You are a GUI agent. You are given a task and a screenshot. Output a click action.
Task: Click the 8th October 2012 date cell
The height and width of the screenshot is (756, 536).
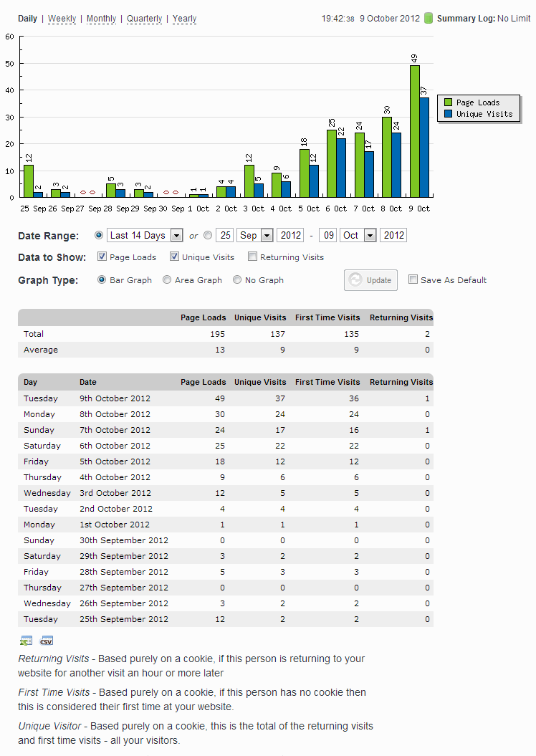point(115,414)
